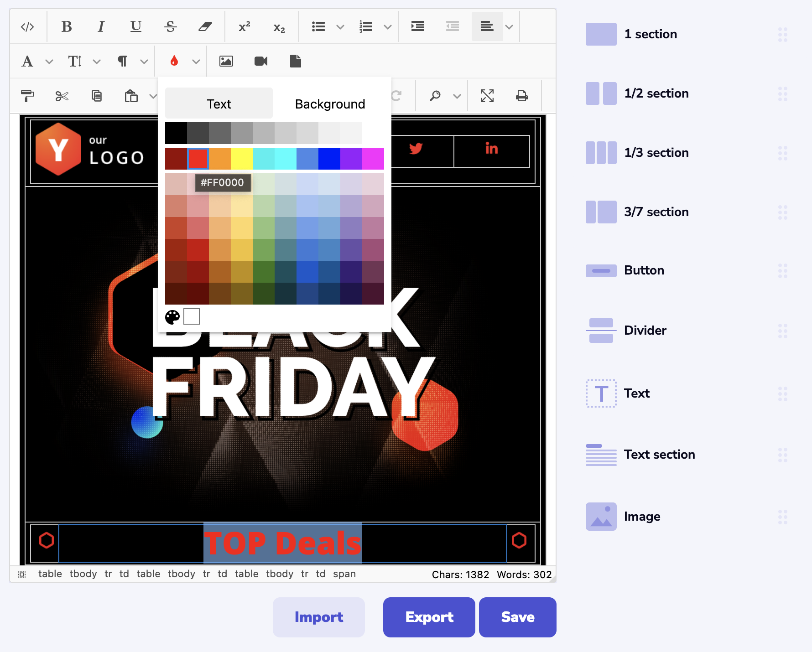Expand bulleted list style options
Screen dimensions: 812x652
click(x=340, y=27)
